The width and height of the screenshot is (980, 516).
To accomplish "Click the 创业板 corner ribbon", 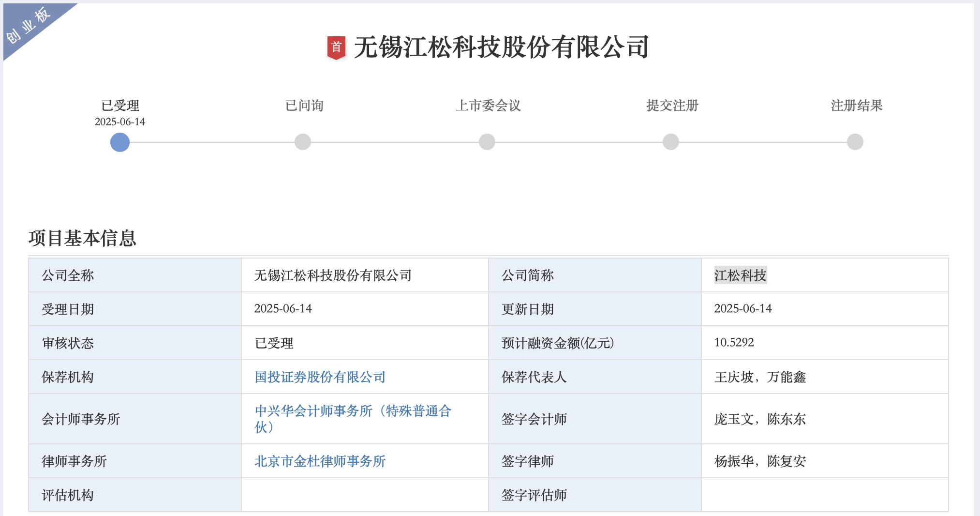I will tap(29, 25).
